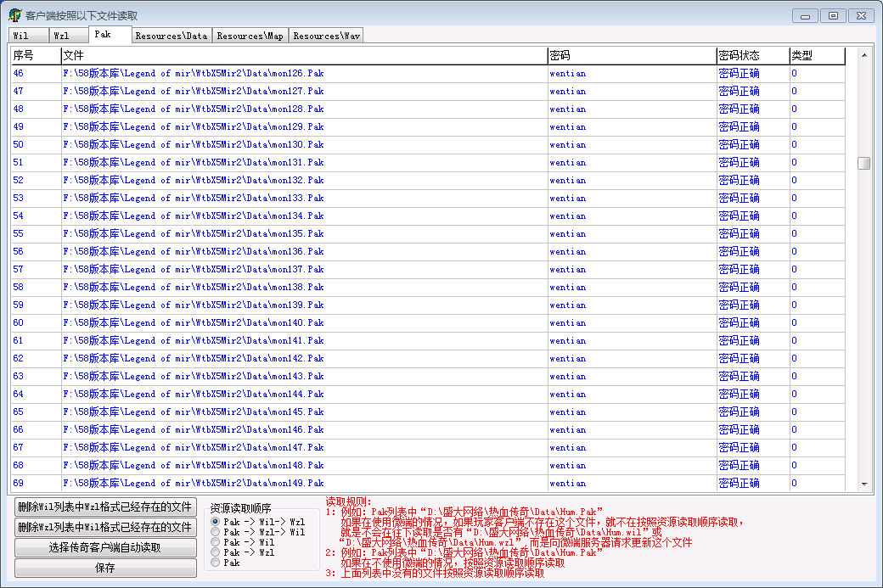
Task: Click the scrollbar down arrow
Action: point(864,484)
